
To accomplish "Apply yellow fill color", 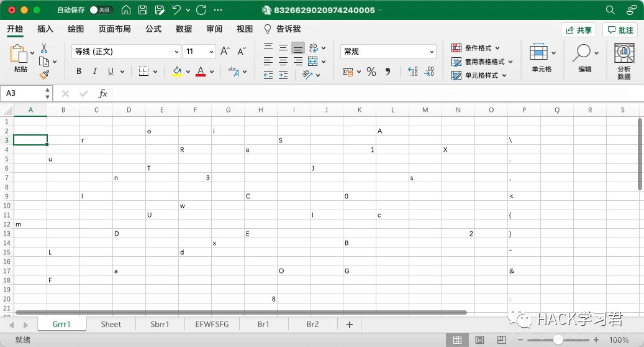I will tap(177, 71).
